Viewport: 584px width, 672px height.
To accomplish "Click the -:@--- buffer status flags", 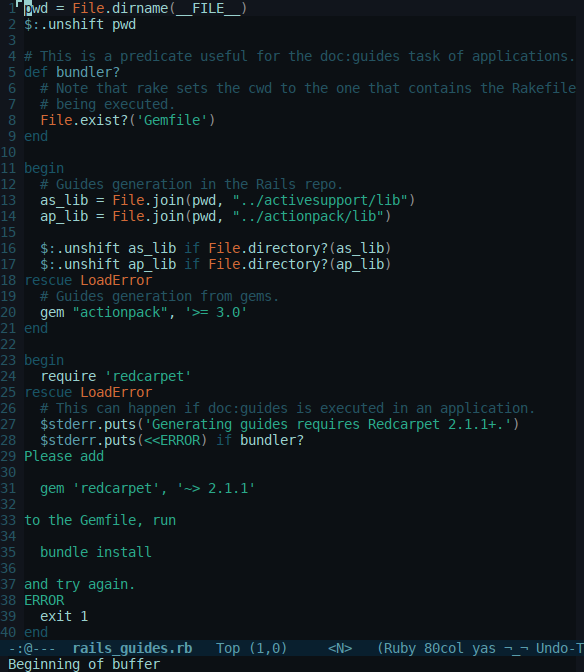I will [32, 648].
